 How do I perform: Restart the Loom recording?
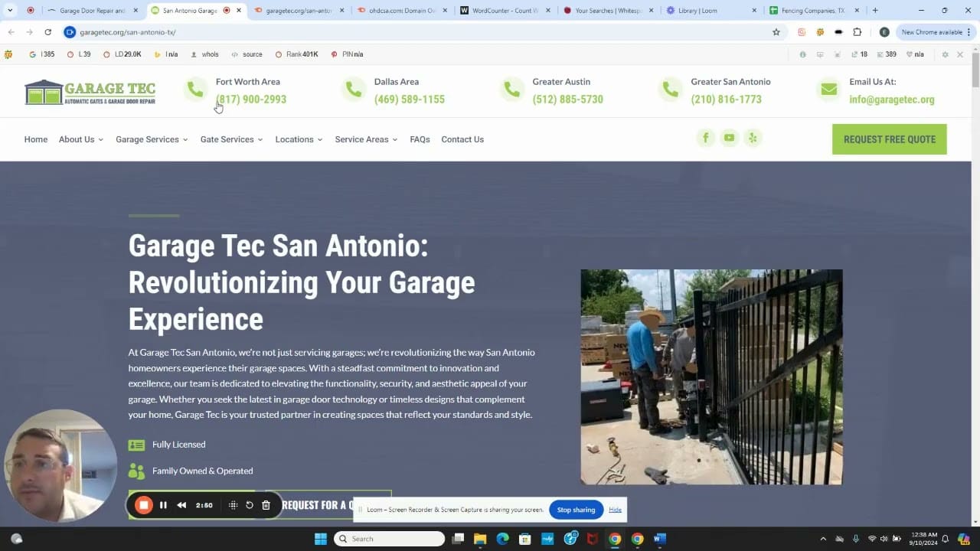coord(250,505)
